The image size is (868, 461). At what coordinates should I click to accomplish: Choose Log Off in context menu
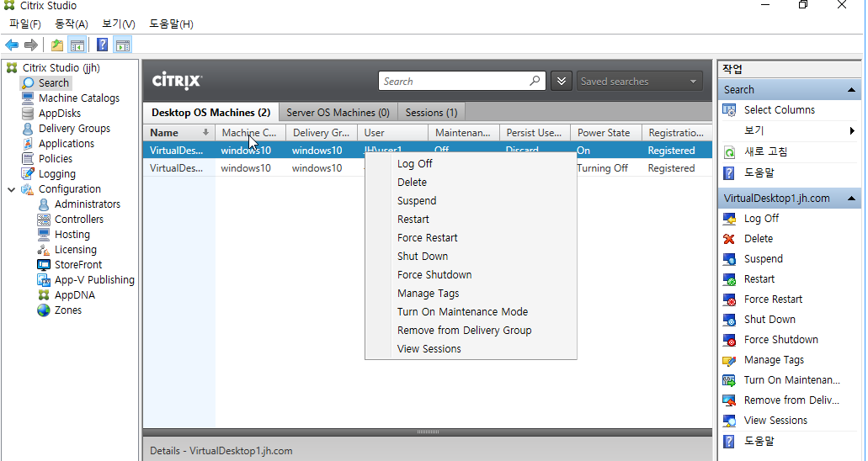[x=471, y=164]
